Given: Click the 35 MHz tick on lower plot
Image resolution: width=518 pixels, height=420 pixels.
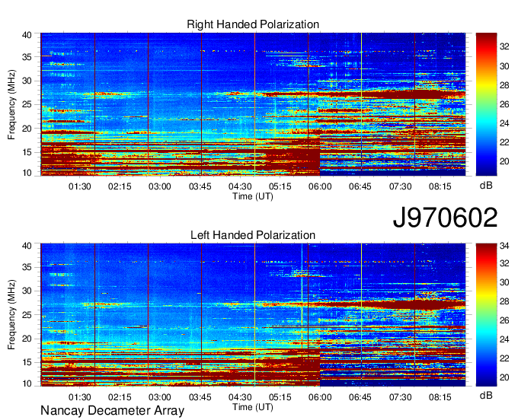Looking at the screenshot, I should tap(27, 267).
